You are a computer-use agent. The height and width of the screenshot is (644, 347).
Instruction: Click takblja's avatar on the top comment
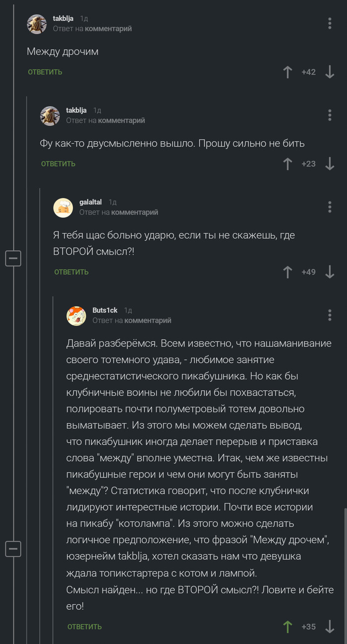(x=37, y=23)
